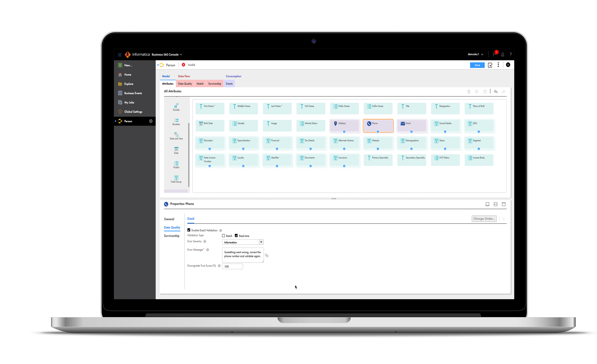Click the validate checkmark icon beside Save
Viewport: 597px width, 364px height.
tap(490, 65)
